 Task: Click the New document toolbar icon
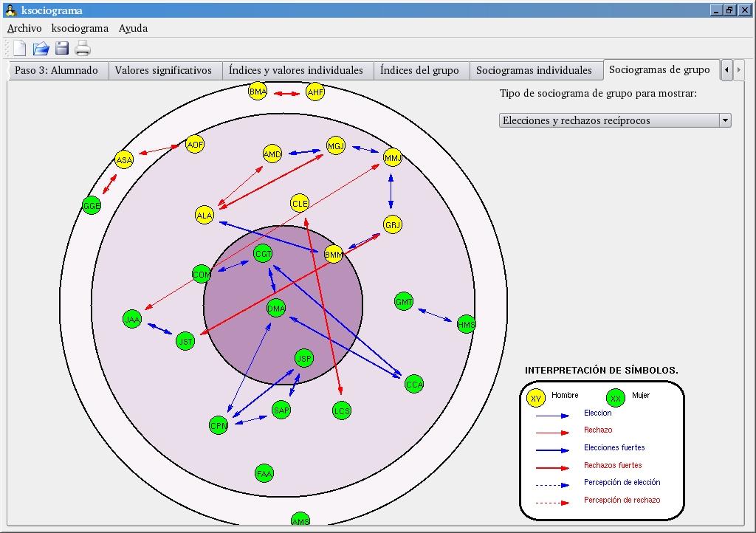20,48
